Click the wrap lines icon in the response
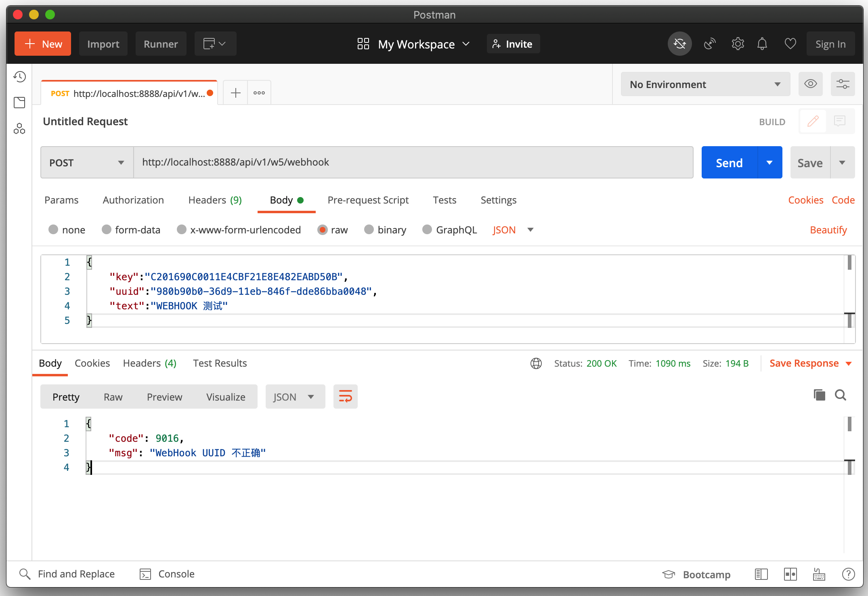The width and height of the screenshot is (868, 596). click(345, 397)
